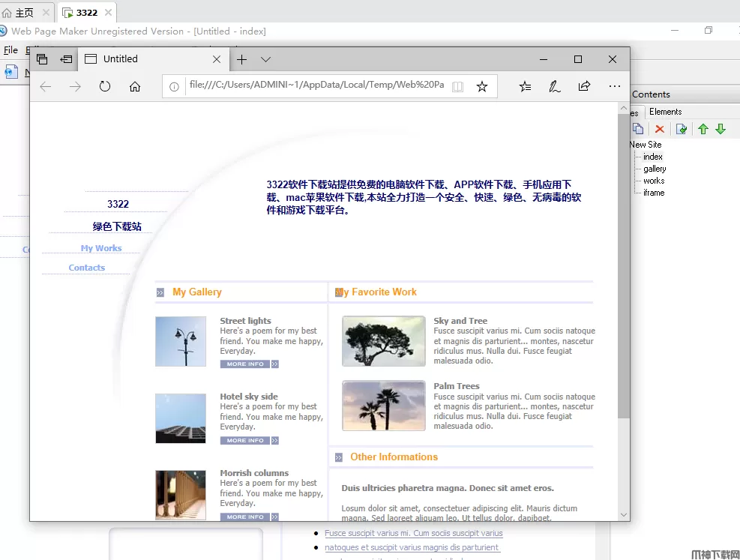Select the iframe page in site tree
The image size is (740, 560).
[x=654, y=193]
